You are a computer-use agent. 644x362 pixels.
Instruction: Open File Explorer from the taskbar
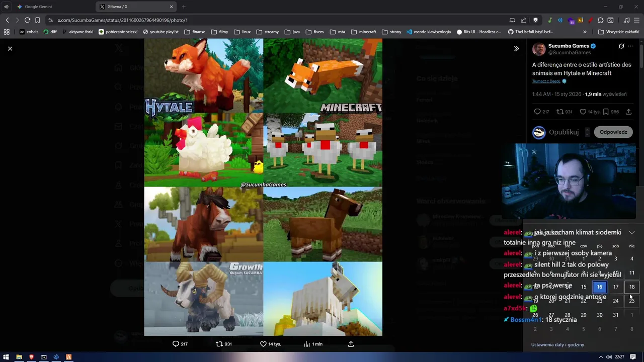[x=19, y=357]
